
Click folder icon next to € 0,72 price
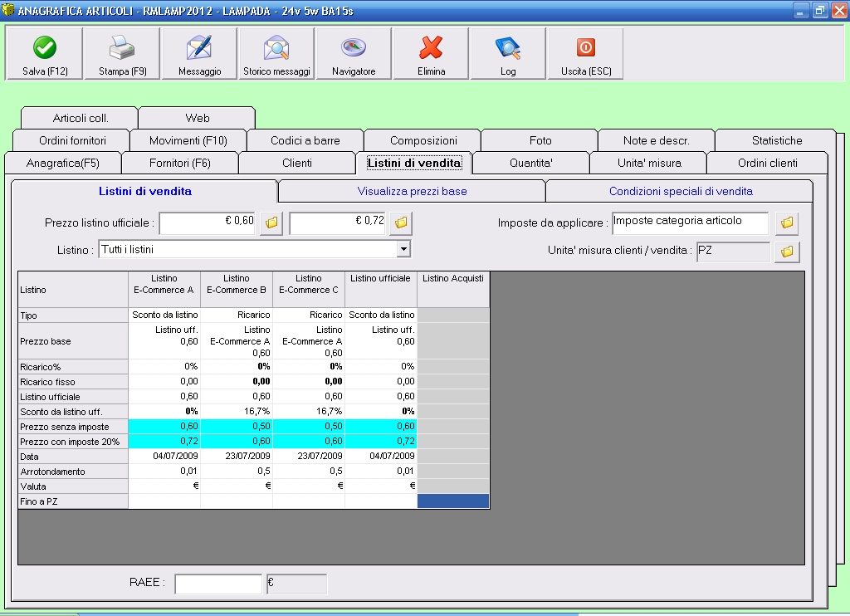(x=401, y=222)
